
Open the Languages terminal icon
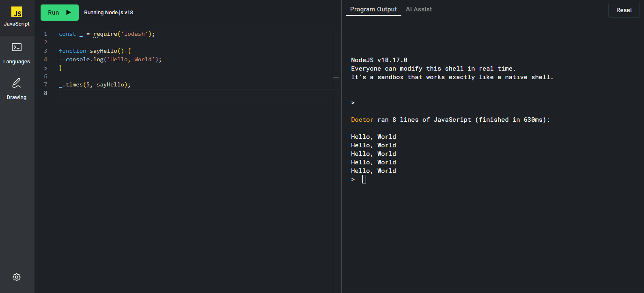point(17,47)
